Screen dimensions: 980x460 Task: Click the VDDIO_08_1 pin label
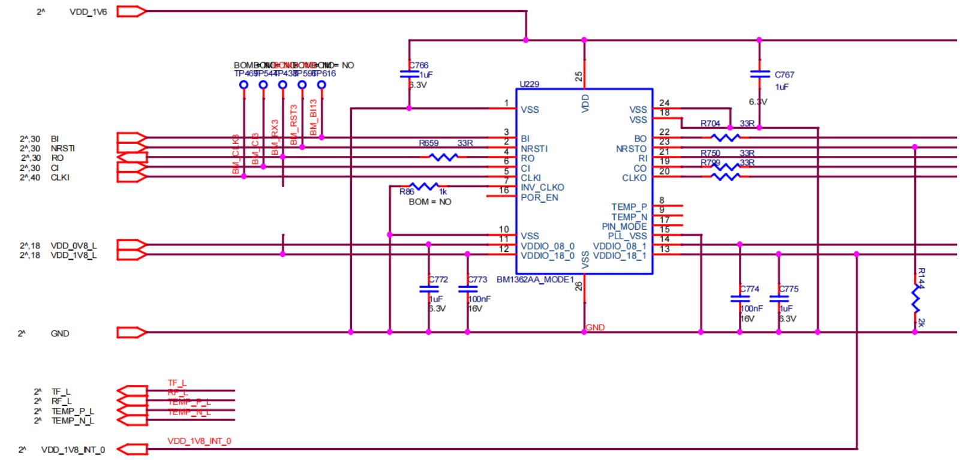coord(620,246)
